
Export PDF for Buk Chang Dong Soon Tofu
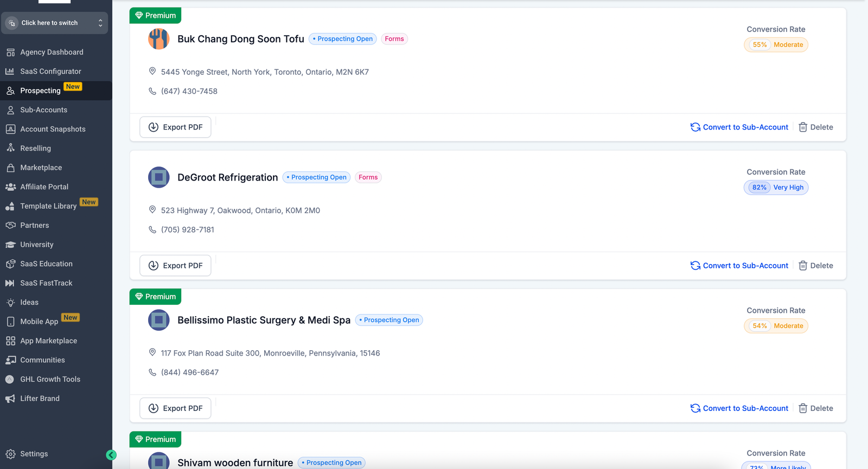point(175,127)
